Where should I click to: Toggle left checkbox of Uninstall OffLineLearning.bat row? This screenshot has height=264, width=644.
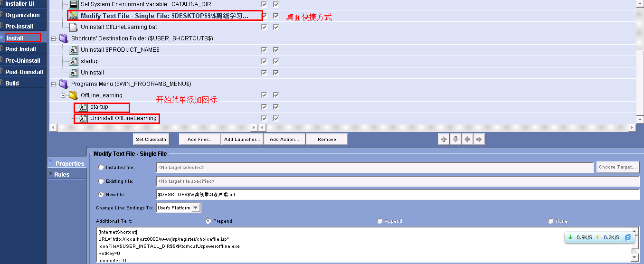tap(264, 27)
